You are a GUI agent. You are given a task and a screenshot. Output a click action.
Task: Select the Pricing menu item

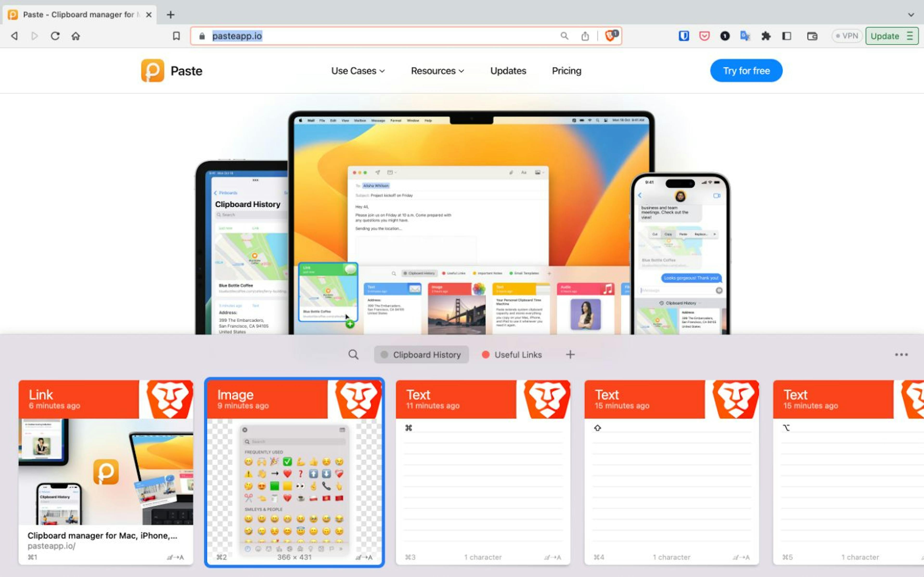point(566,70)
